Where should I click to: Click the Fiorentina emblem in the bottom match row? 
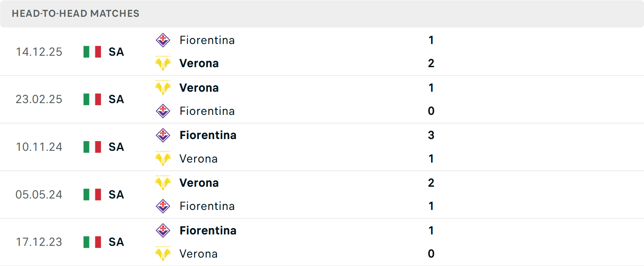pos(163,230)
